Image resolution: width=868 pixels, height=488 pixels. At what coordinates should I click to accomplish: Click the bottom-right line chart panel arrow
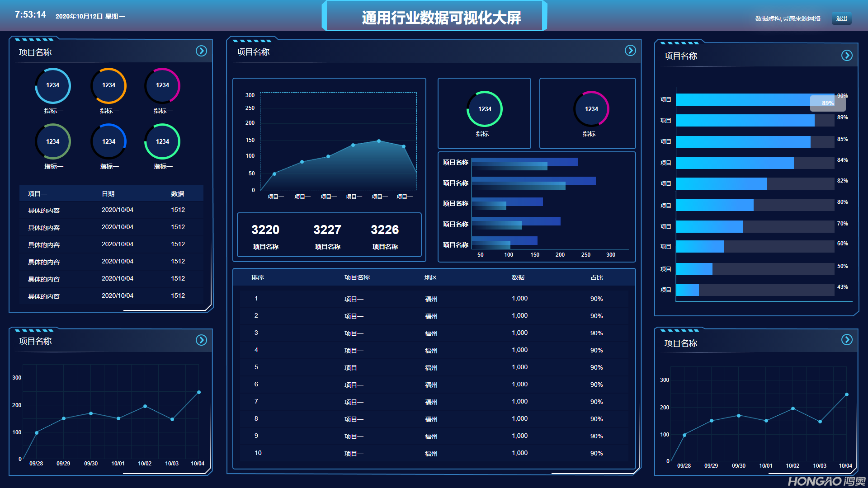click(847, 340)
